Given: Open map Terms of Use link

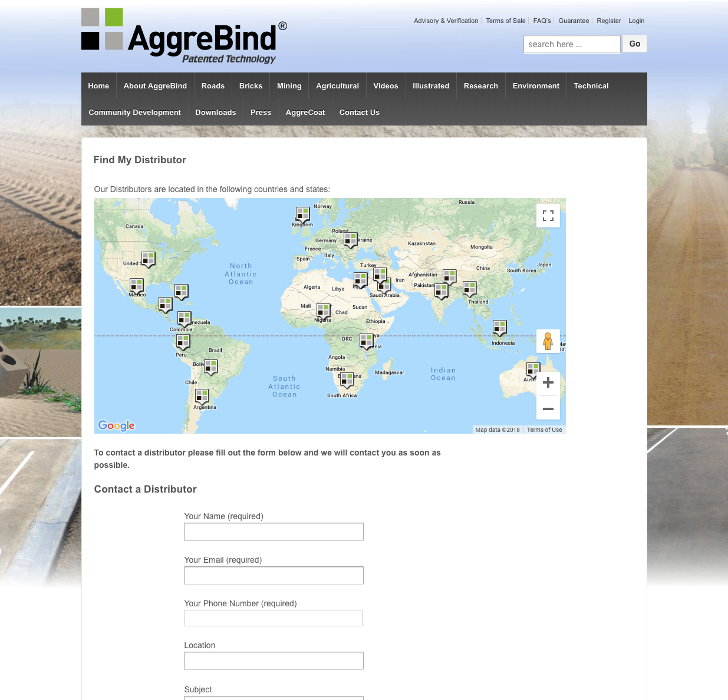Looking at the screenshot, I should (544, 430).
